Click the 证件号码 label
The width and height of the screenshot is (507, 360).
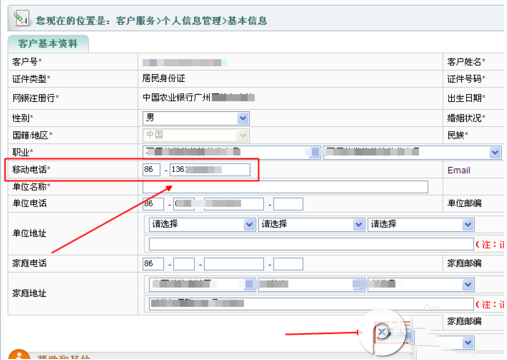(x=466, y=79)
